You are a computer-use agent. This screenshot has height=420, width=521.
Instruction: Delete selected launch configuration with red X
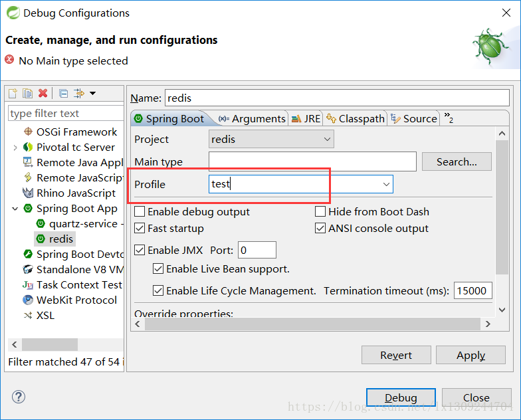tap(43, 93)
